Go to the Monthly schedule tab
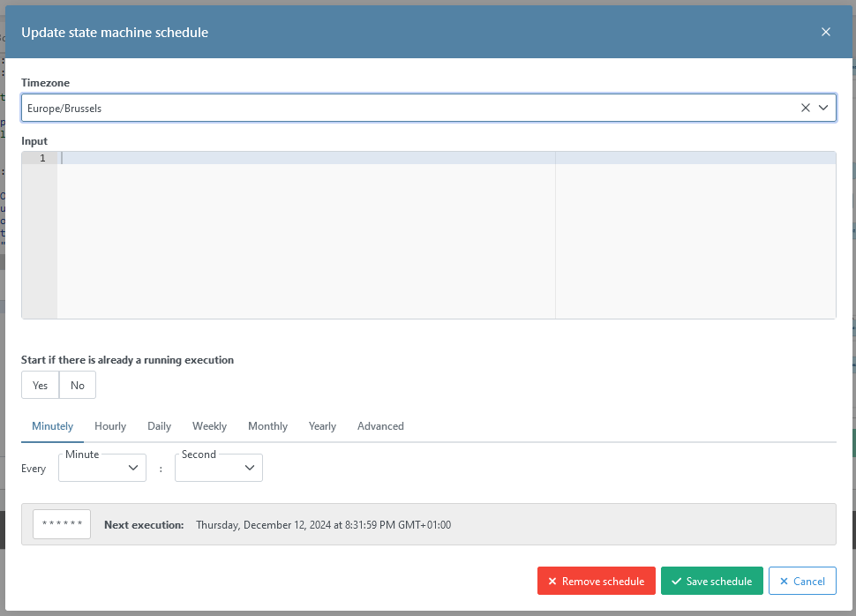This screenshot has height=616, width=856. pyautogui.click(x=267, y=426)
